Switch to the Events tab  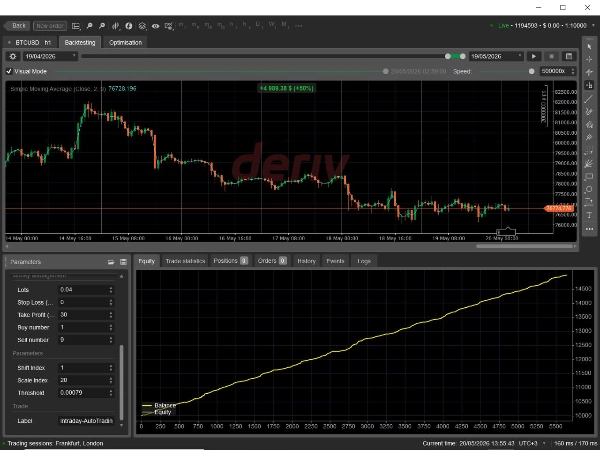(335, 261)
